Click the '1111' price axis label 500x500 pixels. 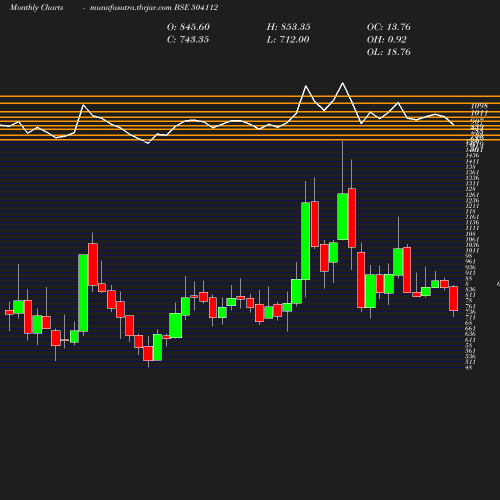coord(472,228)
